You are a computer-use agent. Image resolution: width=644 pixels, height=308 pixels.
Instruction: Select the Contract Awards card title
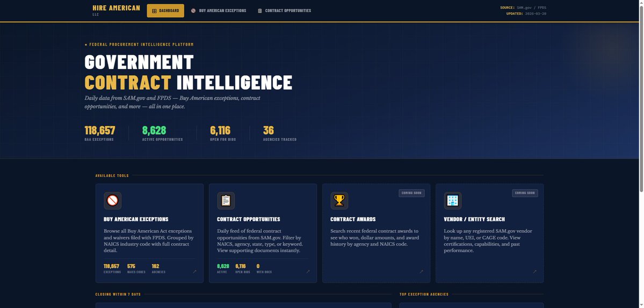(x=353, y=219)
